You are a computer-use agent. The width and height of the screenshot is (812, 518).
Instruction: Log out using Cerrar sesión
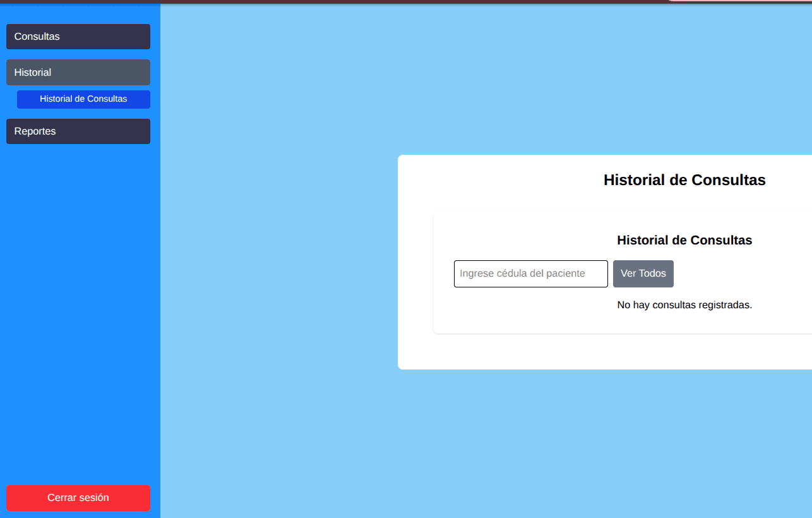pyautogui.click(x=78, y=498)
